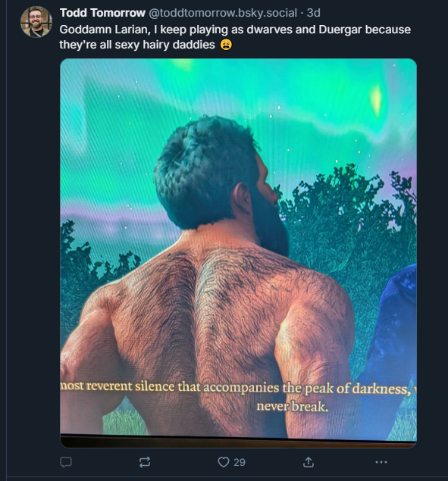
Task: Click the reply speech bubble icon
Action: point(66,462)
